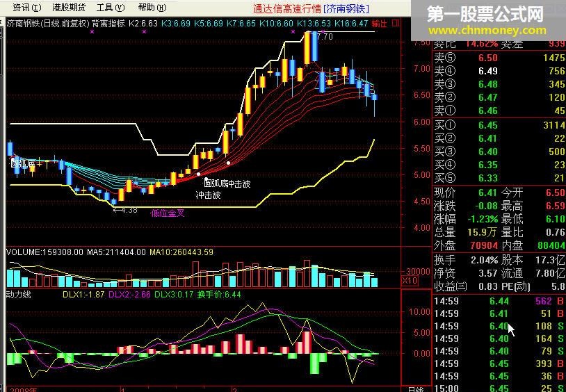Click the 买③ bid row at 6.40
This screenshot has height=392, width=566.
click(x=499, y=152)
